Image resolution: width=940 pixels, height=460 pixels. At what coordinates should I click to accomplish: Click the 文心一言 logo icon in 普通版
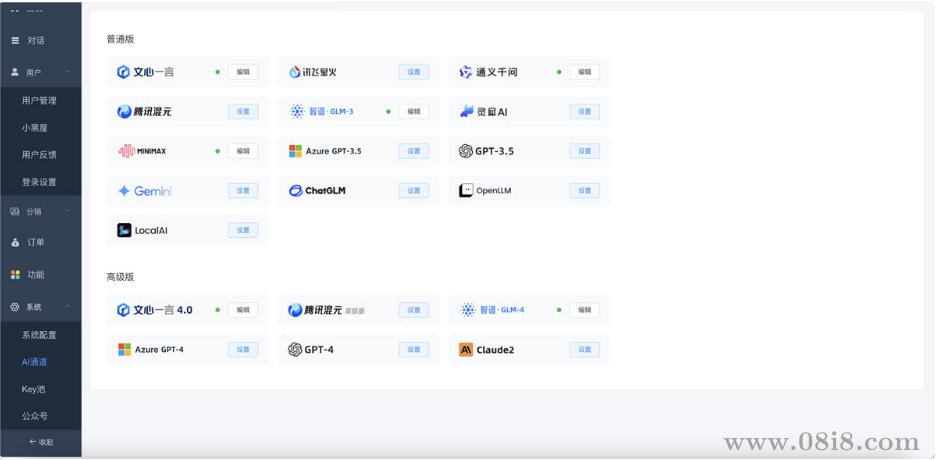coord(123,72)
